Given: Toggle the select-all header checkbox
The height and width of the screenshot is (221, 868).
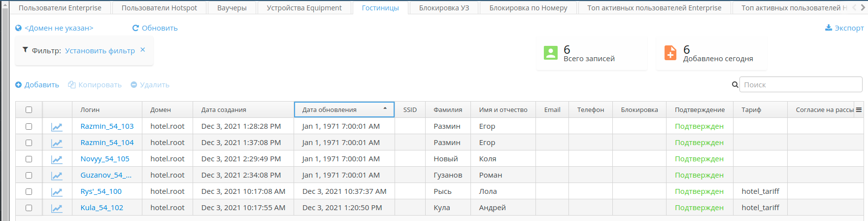Looking at the screenshot, I should pos(29,110).
